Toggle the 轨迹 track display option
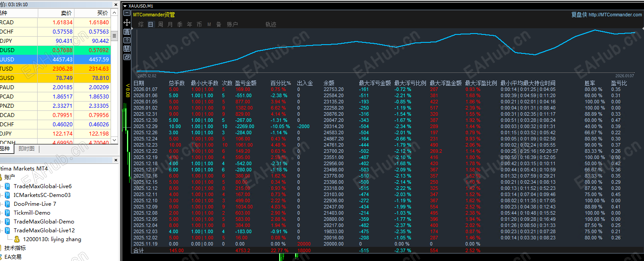Screen dimensions: 644x261 click(x=271, y=25)
